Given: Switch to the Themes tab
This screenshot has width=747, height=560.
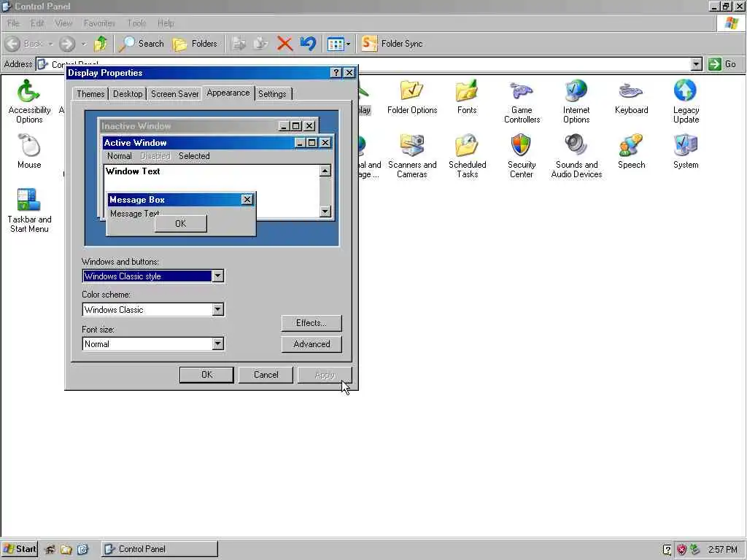Looking at the screenshot, I should pos(90,94).
